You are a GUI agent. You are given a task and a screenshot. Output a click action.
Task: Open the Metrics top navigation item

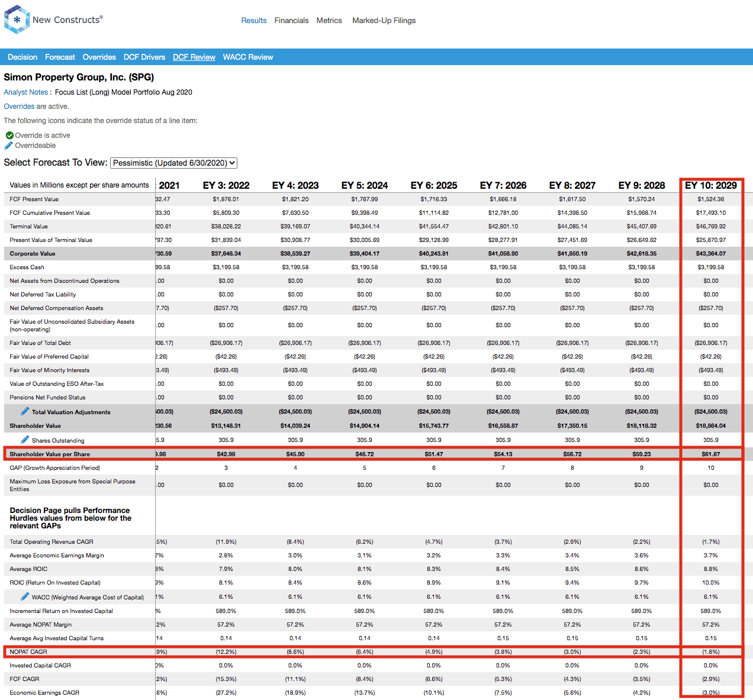pyautogui.click(x=329, y=20)
